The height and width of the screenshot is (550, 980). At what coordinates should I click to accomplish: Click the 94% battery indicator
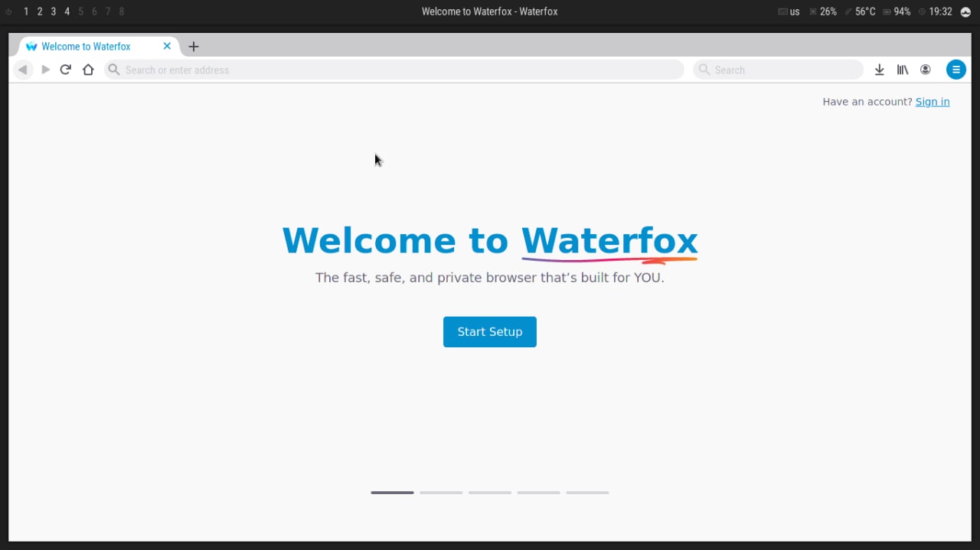coord(897,11)
